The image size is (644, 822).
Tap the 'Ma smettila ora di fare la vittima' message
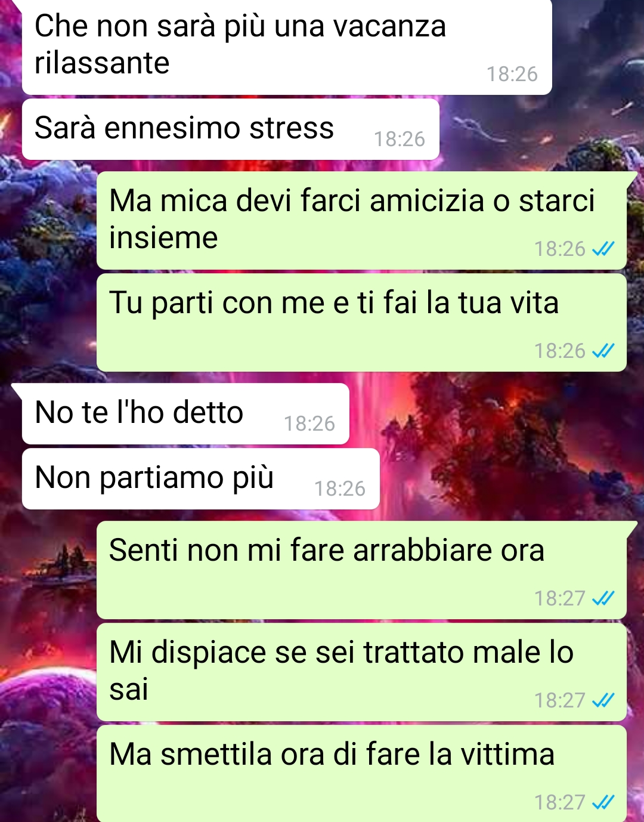[361, 774]
